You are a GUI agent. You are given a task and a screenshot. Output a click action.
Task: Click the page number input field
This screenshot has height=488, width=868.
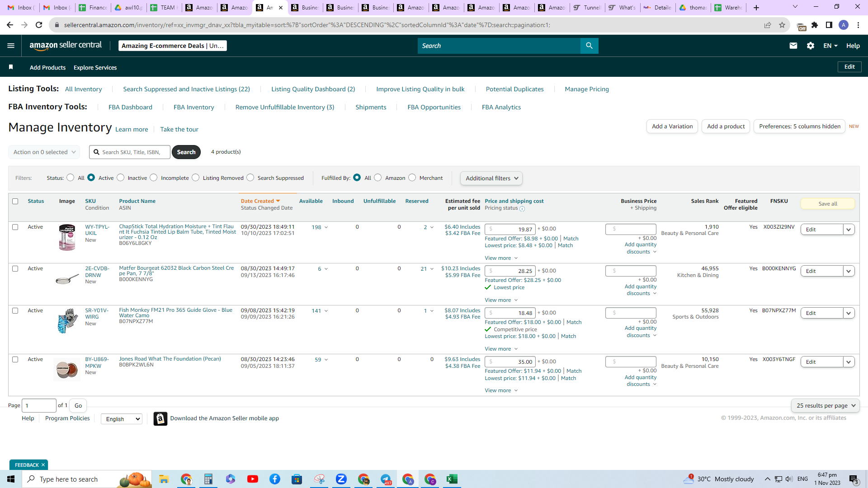(x=39, y=406)
